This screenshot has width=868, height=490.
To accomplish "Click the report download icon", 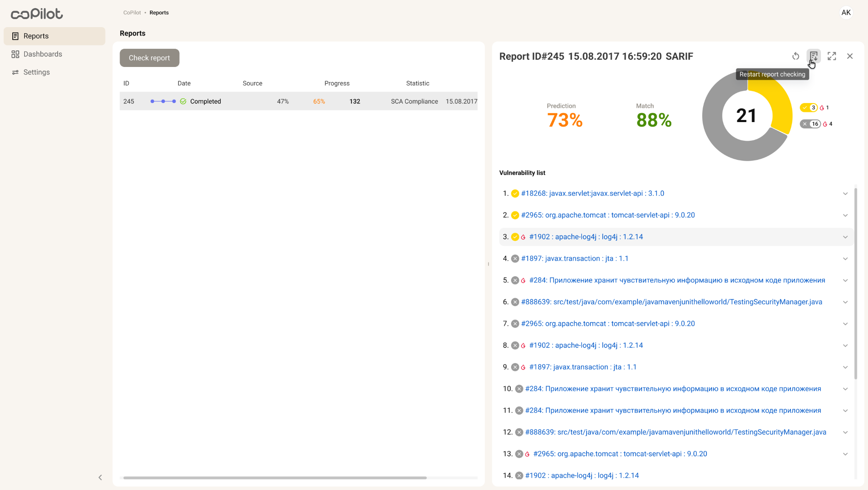I will pyautogui.click(x=813, y=56).
